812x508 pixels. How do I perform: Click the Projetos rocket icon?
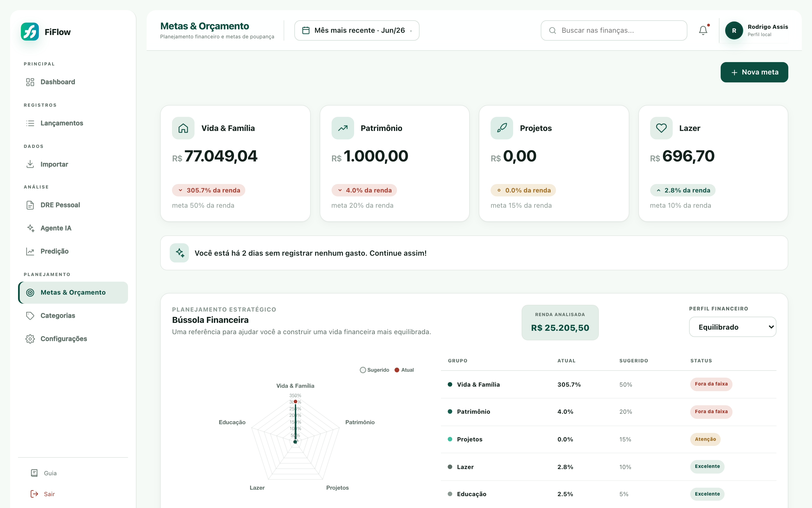point(502,128)
